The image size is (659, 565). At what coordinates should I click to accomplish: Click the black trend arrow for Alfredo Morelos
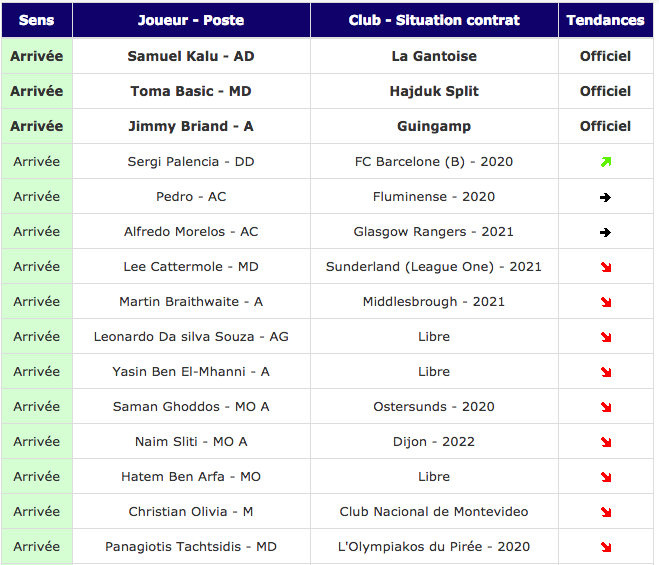[x=606, y=232]
